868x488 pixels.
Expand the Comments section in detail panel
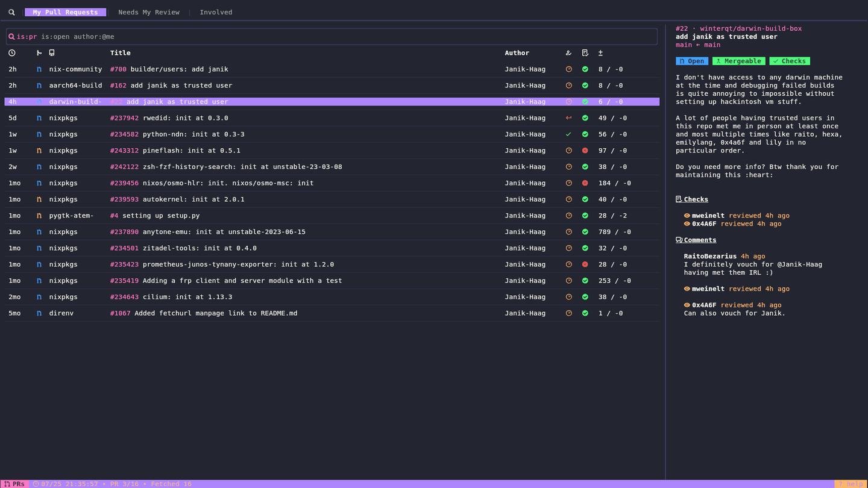696,239
